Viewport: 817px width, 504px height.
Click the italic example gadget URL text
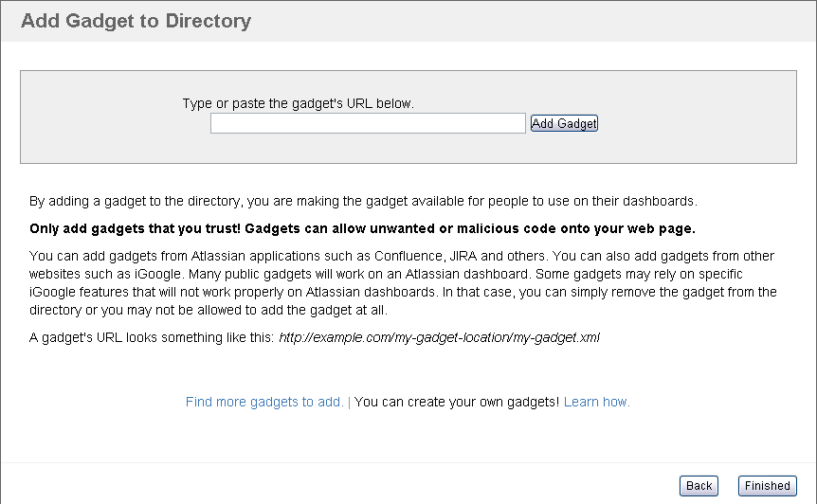coord(439,337)
